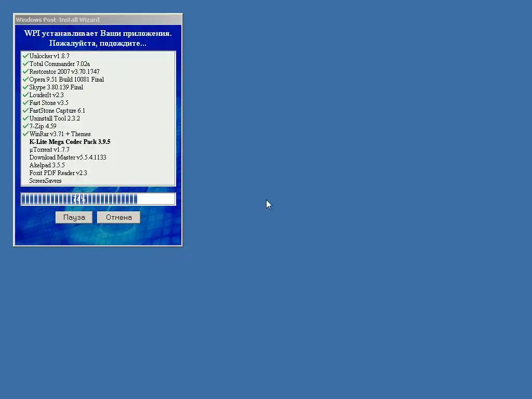Select Restorator 2007 v3.70.1747 text
Image resolution: width=532 pixels, height=399 pixels.
[x=64, y=72]
